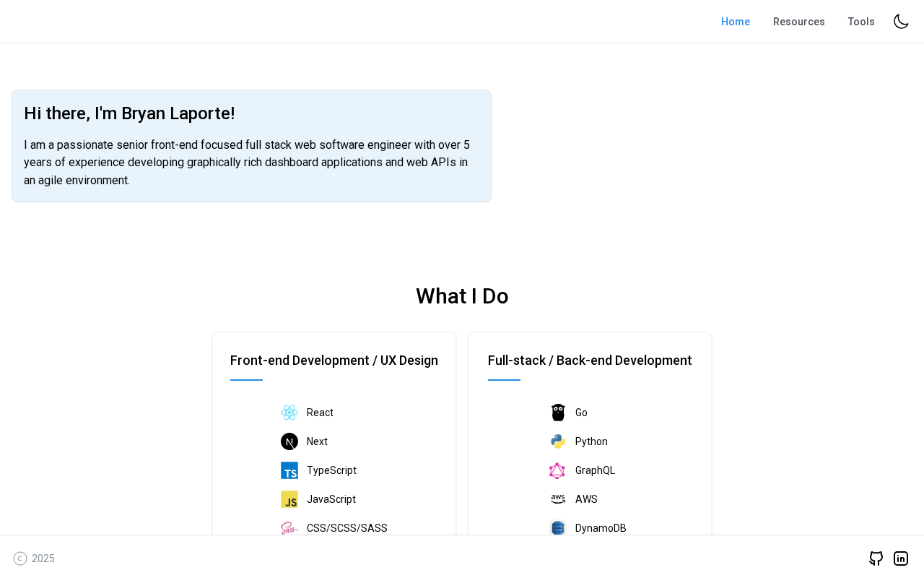This screenshot has width=924, height=578.
Task: Click the DynamoDB logo icon
Action: coord(558,527)
